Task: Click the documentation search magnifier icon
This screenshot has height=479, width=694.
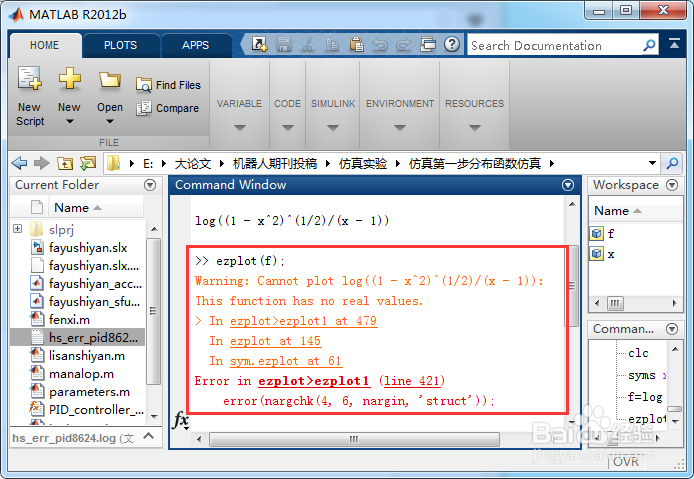Action: pyautogui.click(x=649, y=45)
